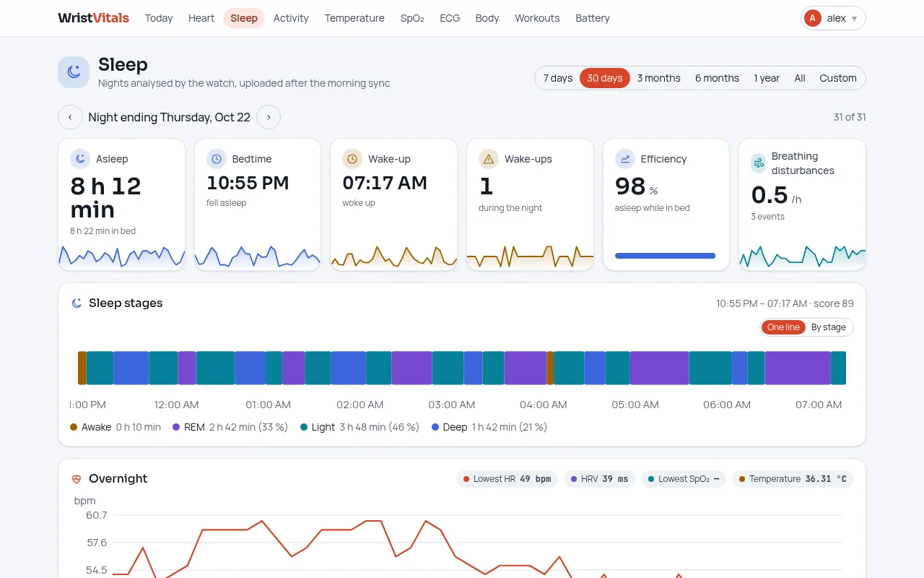The width and height of the screenshot is (924, 578).
Task: Open the Workouts tab
Action: pos(537,18)
